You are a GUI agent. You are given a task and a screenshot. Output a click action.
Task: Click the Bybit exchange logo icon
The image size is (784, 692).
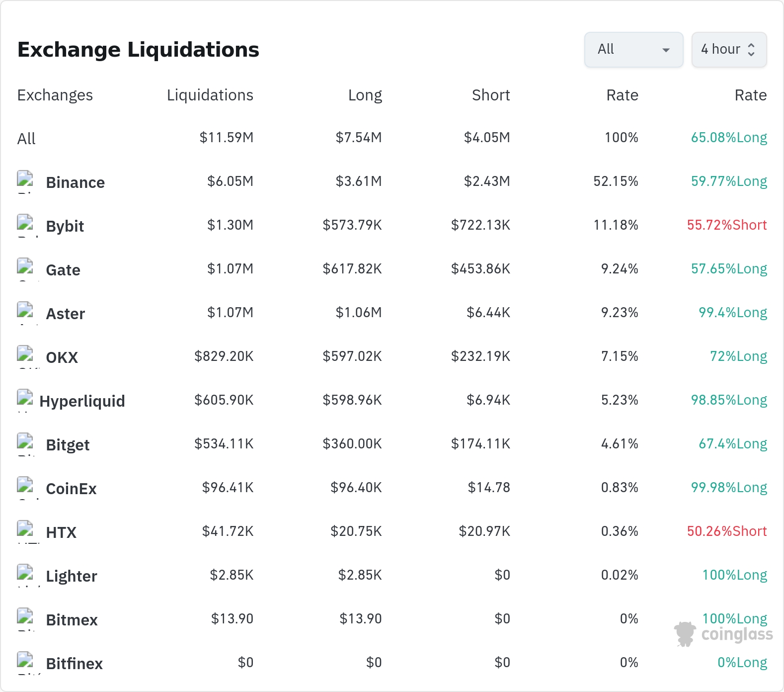click(25, 224)
